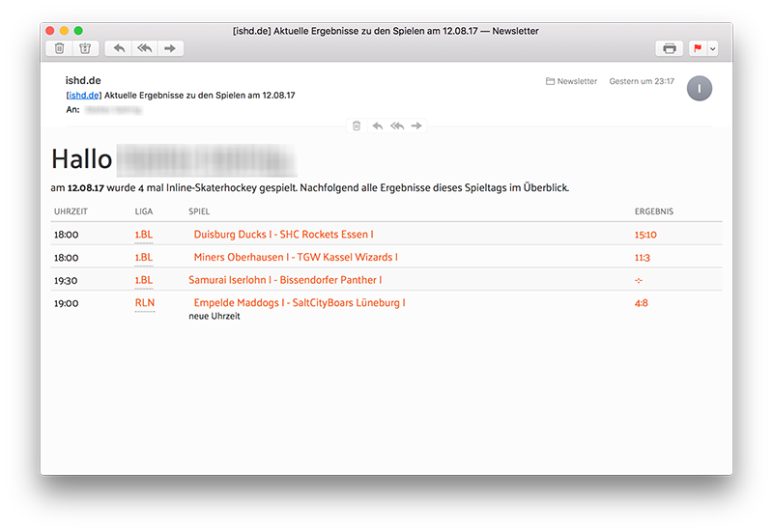
Task: Click small reply all in header quick bar
Action: click(x=397, y=126)
